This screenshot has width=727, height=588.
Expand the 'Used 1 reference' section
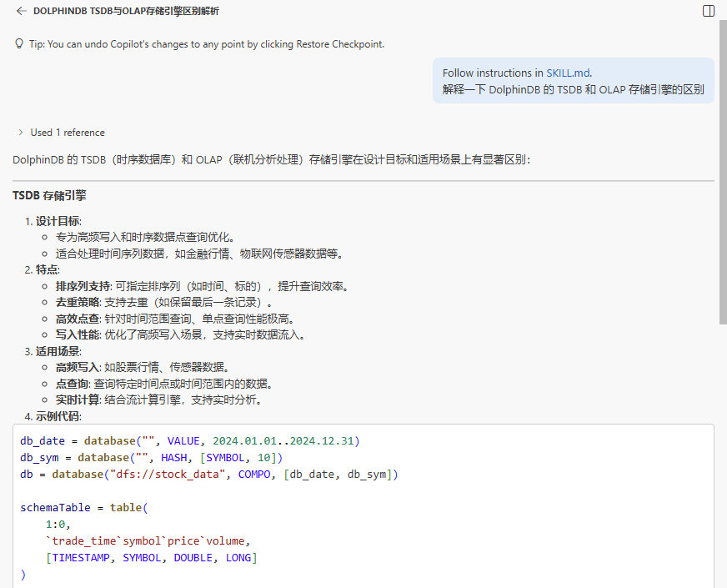click(x=61, y=133)
